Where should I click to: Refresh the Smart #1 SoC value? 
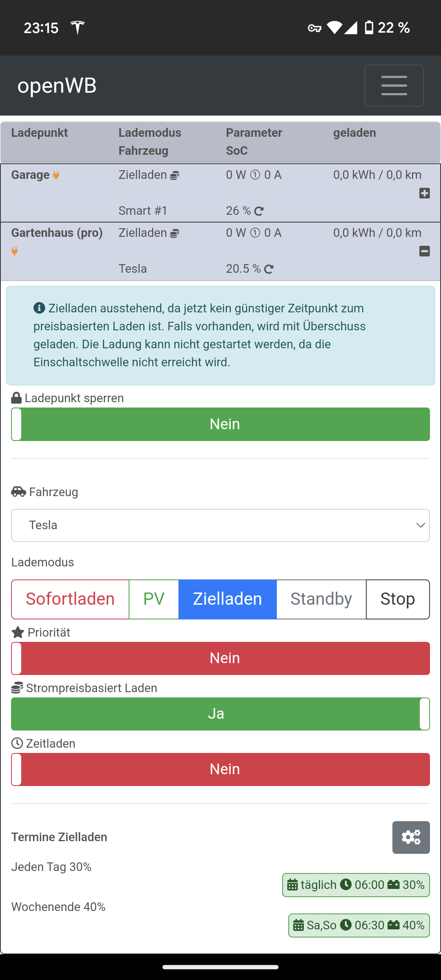click(x=259, y=211)
